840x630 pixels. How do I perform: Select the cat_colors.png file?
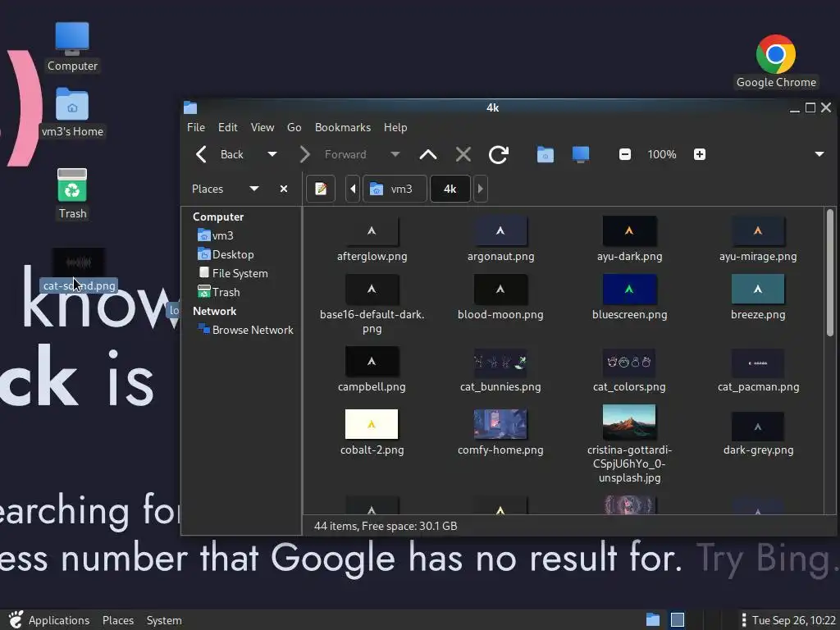tap(629, 370)
